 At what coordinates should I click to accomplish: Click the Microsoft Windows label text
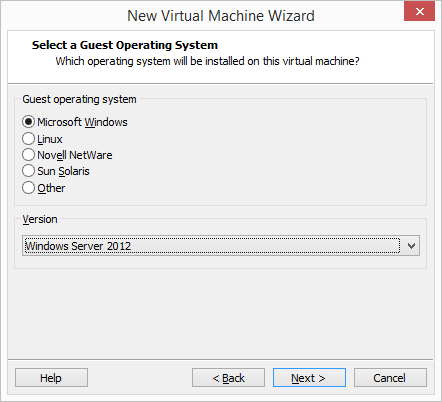tap(82, 122)
